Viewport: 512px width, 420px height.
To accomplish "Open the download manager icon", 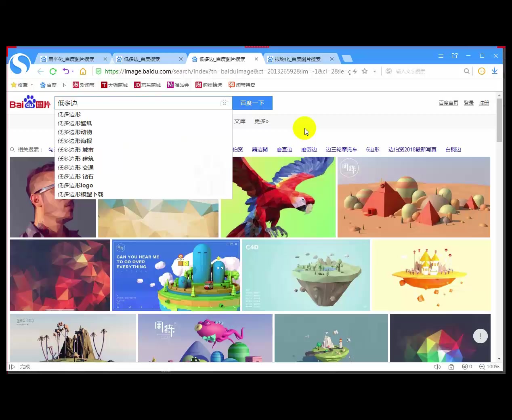I will pyautogui.click(x=494, y=71).
